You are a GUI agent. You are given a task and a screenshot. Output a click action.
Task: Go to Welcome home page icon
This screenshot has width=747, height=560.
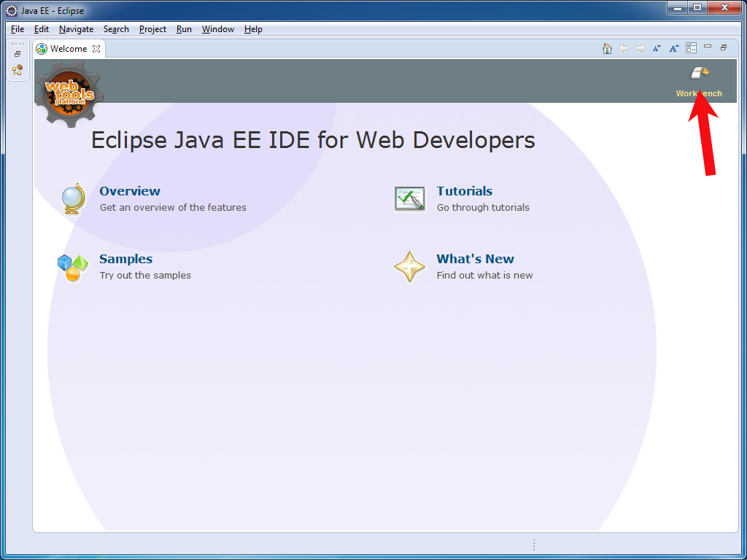[x=607, y=49]
